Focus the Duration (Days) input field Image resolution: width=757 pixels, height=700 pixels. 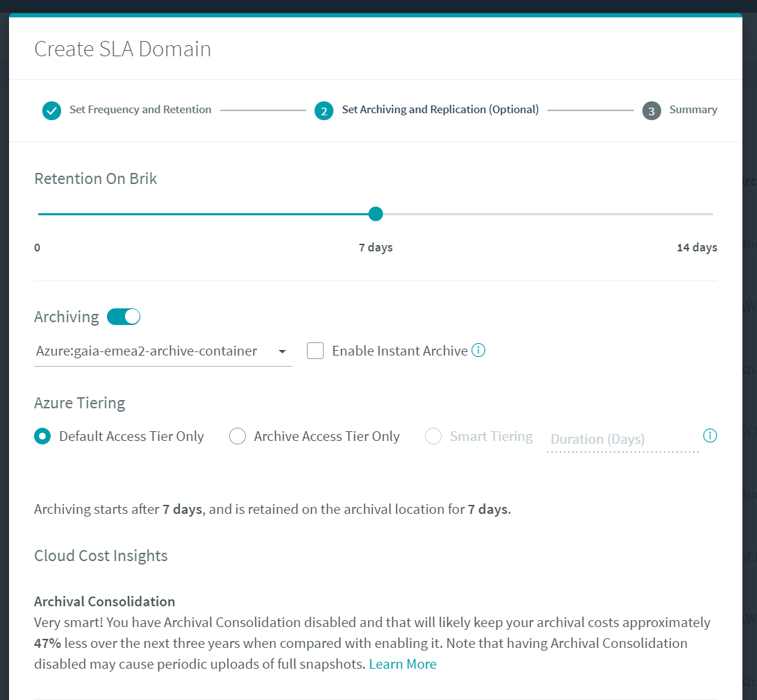click(x=622, y=439)
